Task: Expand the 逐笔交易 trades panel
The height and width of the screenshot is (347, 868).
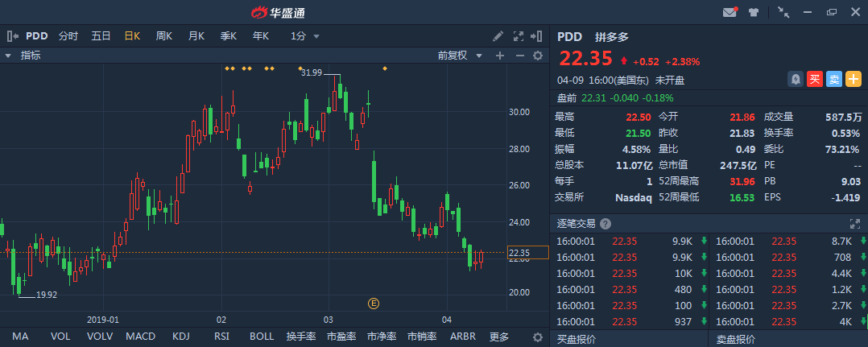Action: coord(855,224)
